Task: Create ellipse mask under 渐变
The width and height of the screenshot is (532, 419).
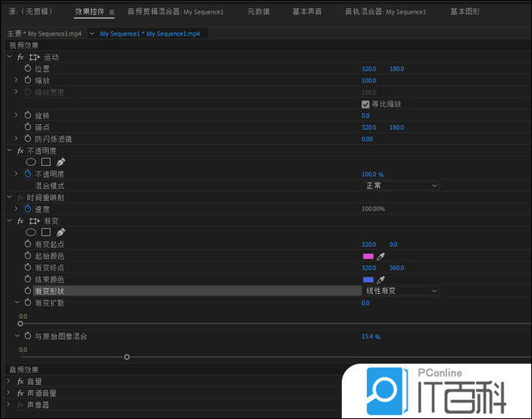Action: (31, 233)
